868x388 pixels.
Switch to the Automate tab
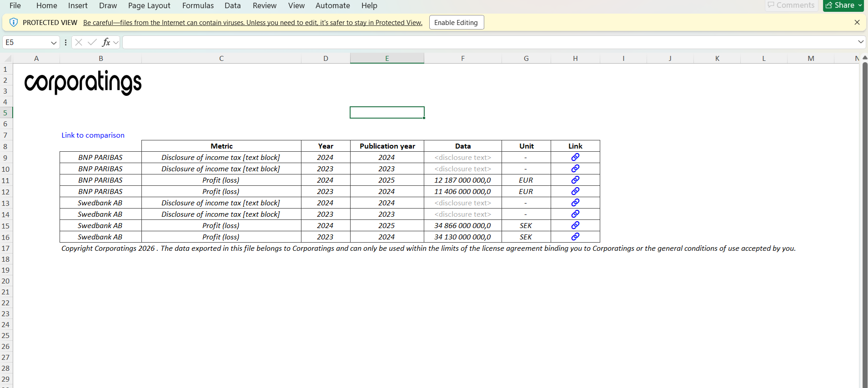[333, 5]
